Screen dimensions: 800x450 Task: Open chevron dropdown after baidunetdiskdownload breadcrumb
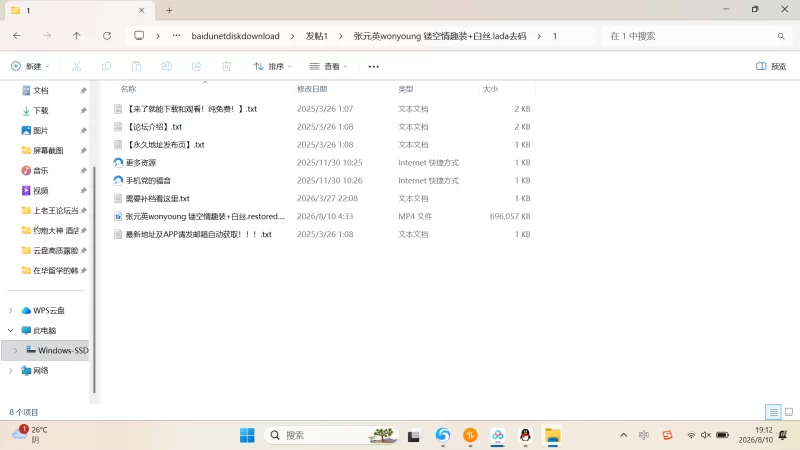[292, 36]
